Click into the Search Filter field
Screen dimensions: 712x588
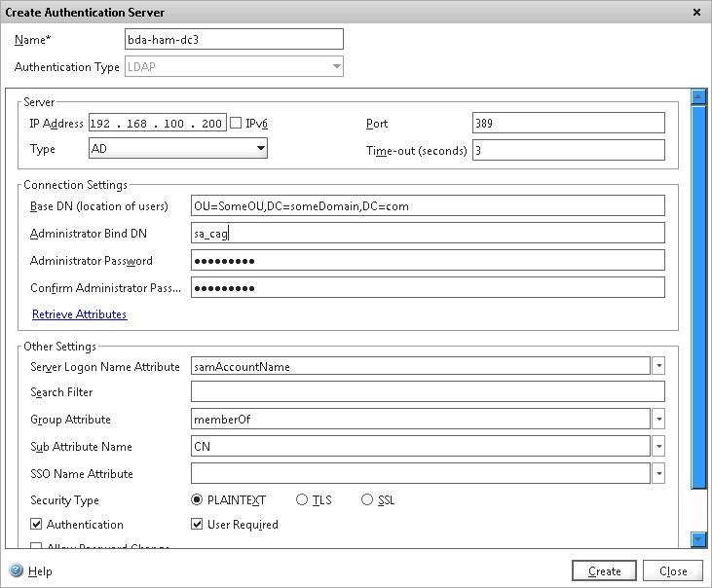tap(428, 392)
